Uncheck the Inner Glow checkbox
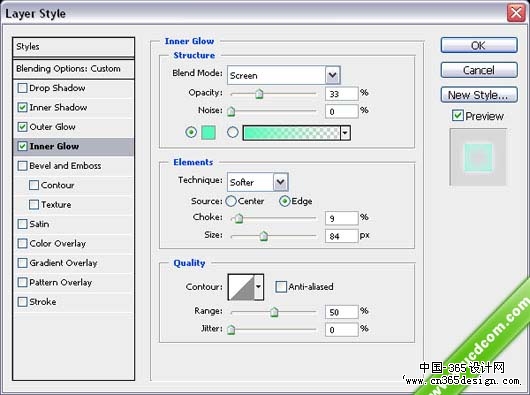This screenshot has height=395, width=530. [x=22, y=146]
